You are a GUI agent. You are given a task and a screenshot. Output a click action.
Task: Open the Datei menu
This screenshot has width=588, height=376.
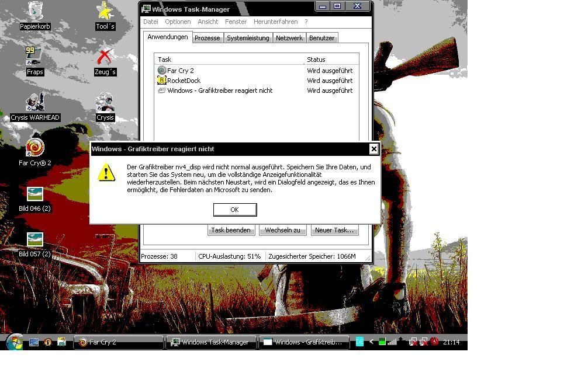click(x=151, y=22)
